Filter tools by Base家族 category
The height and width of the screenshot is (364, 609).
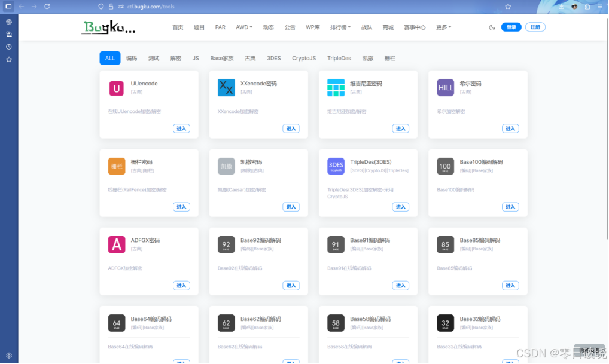click(222, 58)
